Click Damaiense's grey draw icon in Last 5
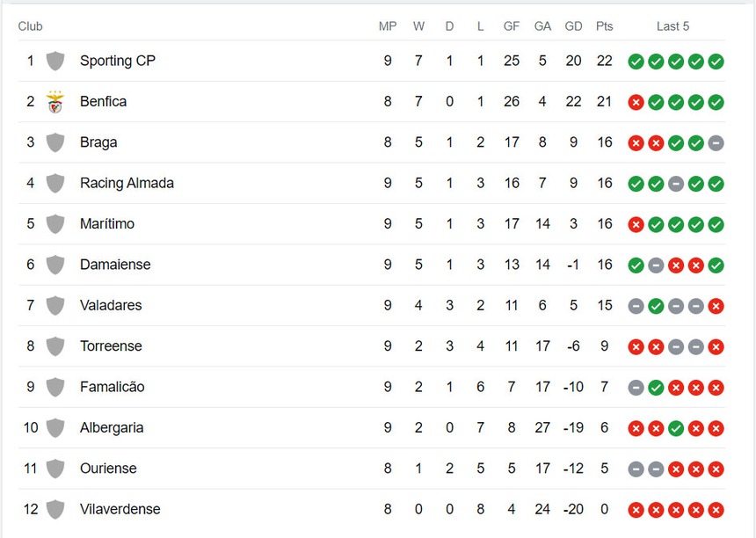The height and width of the screenshot is (538, 756). tap(656, 265)
